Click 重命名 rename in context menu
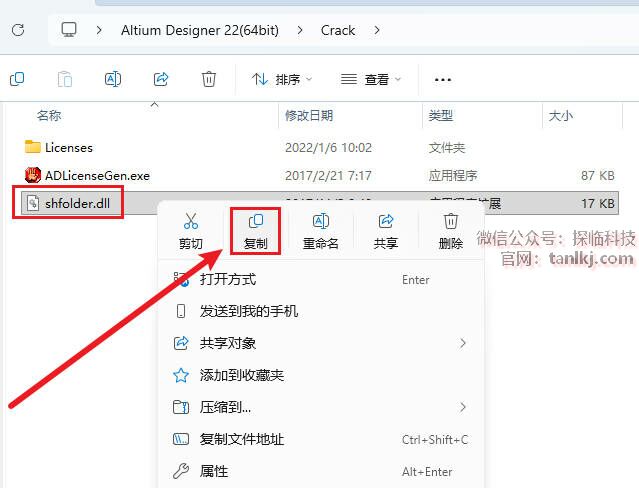Screen dimensions: 639x488 tap(321, 230)
